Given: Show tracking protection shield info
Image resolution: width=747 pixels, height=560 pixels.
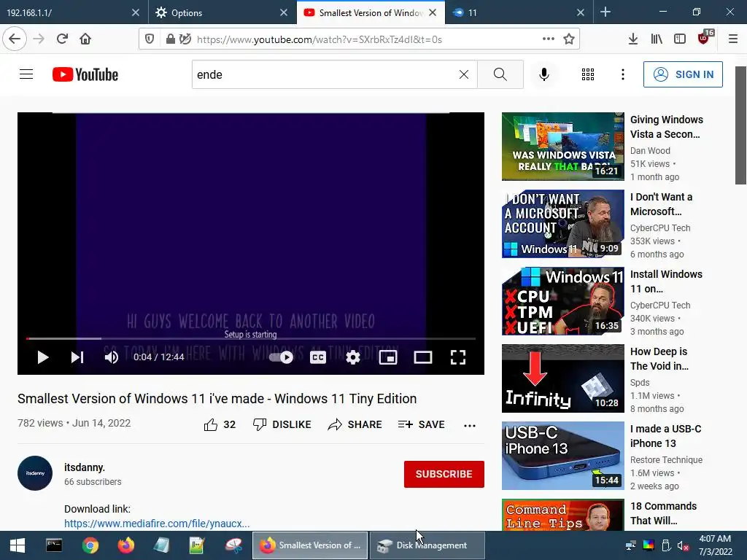Looking at the screenshot, I should 150,39.
